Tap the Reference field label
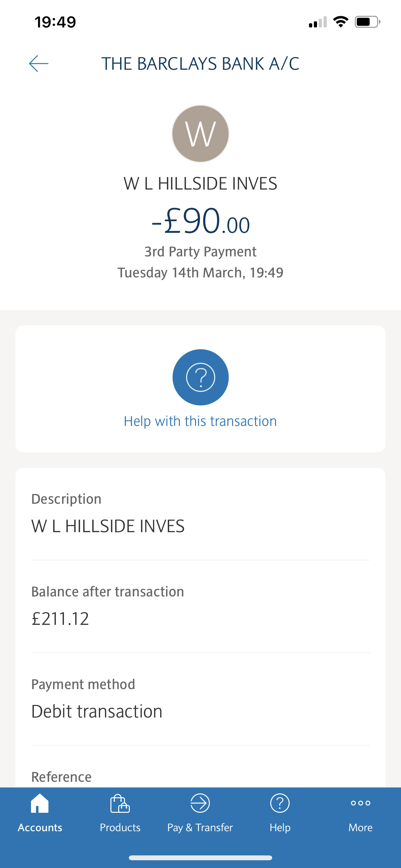 (61, 777)
